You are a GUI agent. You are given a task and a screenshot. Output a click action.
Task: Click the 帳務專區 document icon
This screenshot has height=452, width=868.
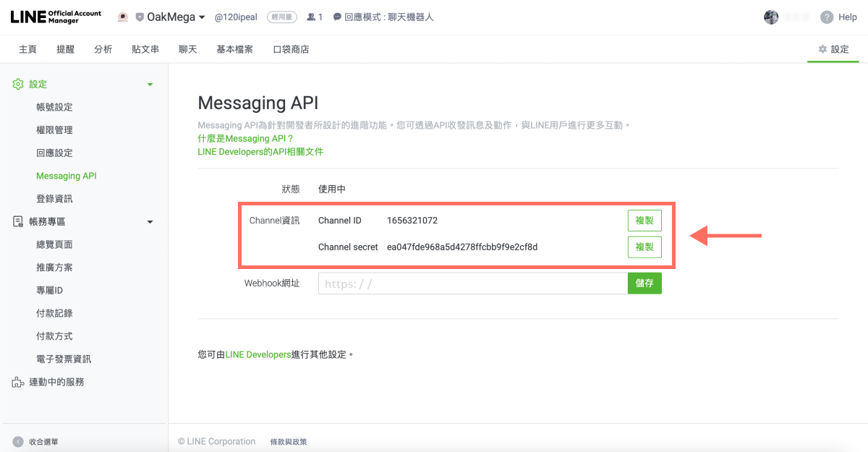click(x=18, y=221)
